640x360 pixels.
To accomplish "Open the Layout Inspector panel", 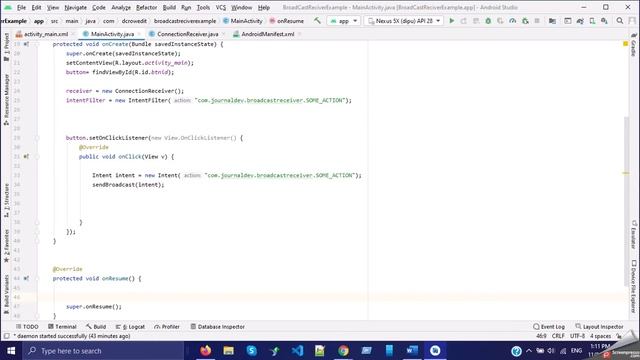I will (x=599, y=327).
